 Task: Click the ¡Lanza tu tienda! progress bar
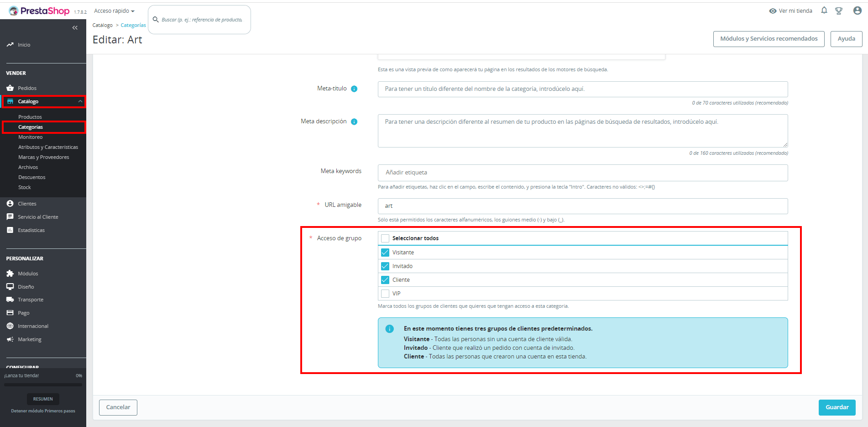[x=43, y=385]
